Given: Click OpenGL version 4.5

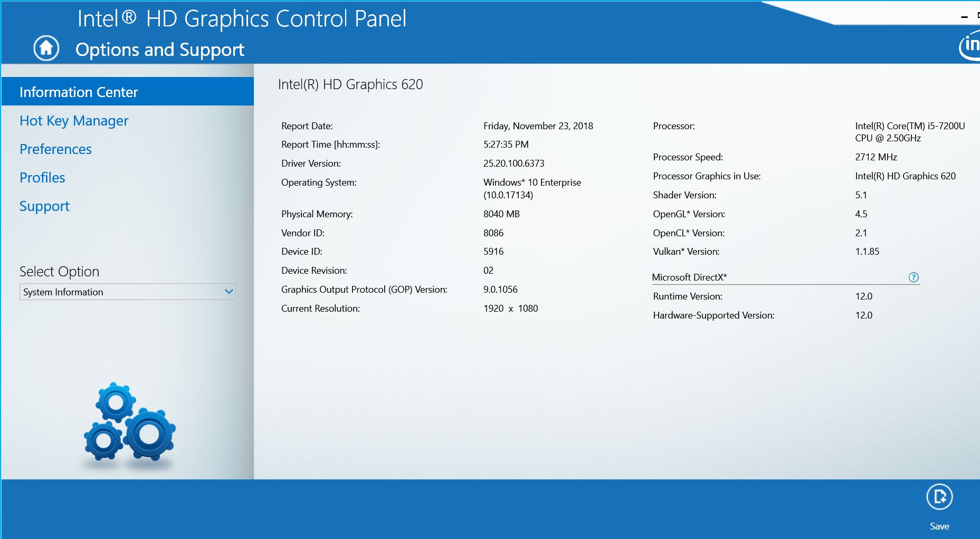Looking at the screenshot, I should click(x=861, y=214).
